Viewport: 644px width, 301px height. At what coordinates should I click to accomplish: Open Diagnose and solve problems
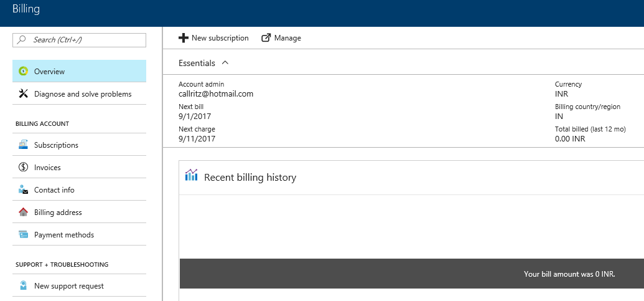79,93
